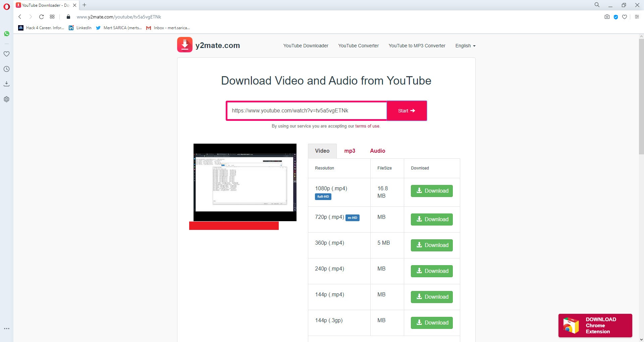Screen dimensions: 644x342
Task: Download the 1080p mp4 video
Action: [432, 191]
